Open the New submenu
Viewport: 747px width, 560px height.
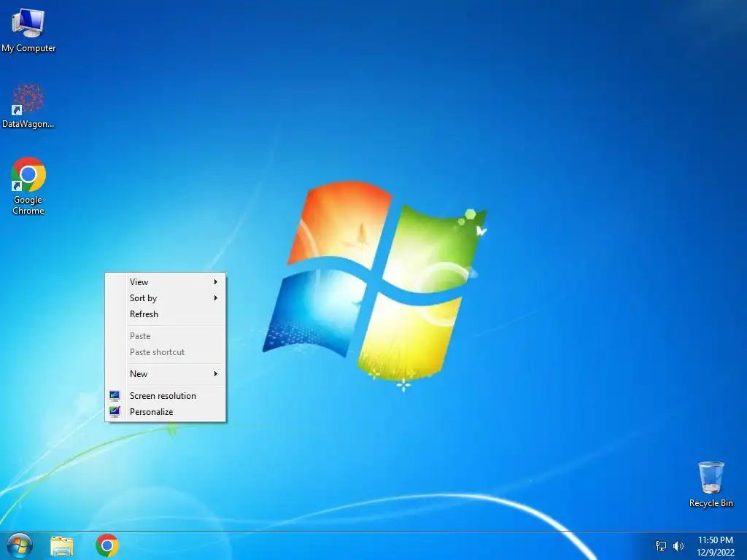point(166,374)
